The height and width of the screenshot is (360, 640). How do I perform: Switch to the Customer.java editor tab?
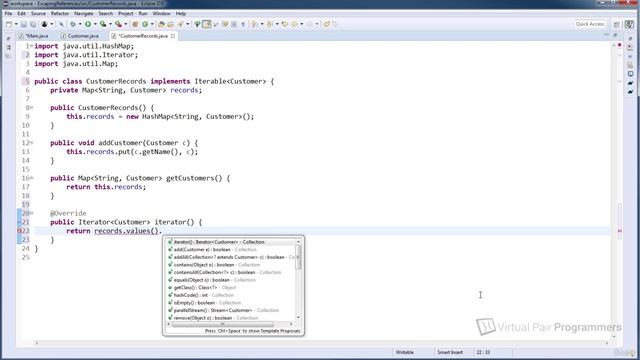pyautogui.click(x=80, y=36)
